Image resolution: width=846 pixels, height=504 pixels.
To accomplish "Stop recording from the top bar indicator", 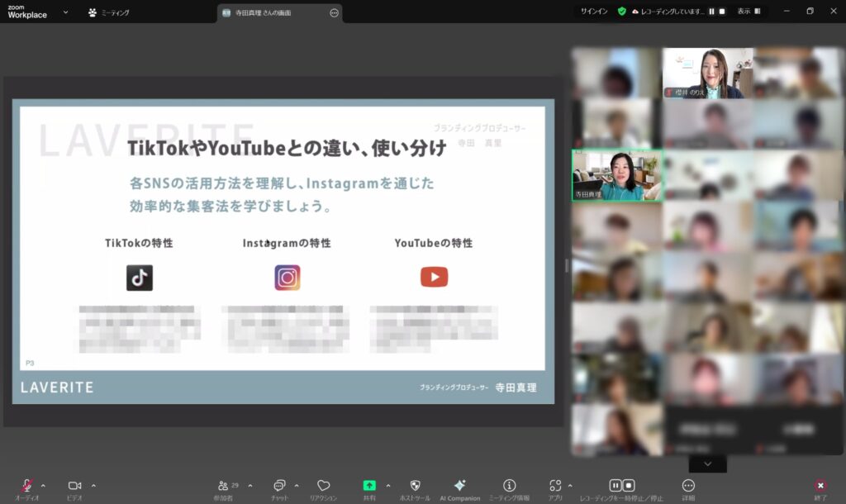I will click(722, 12).
